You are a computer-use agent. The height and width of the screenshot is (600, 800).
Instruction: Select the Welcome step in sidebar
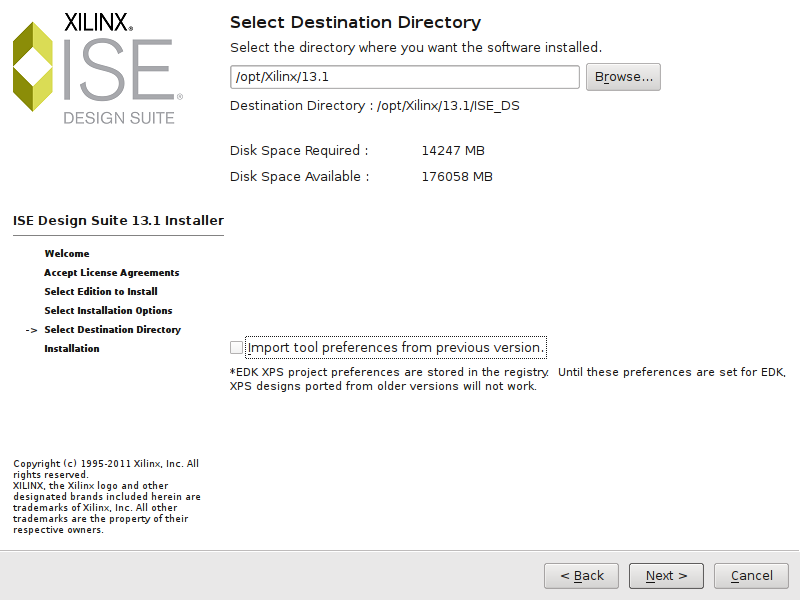tap(67, 254)
